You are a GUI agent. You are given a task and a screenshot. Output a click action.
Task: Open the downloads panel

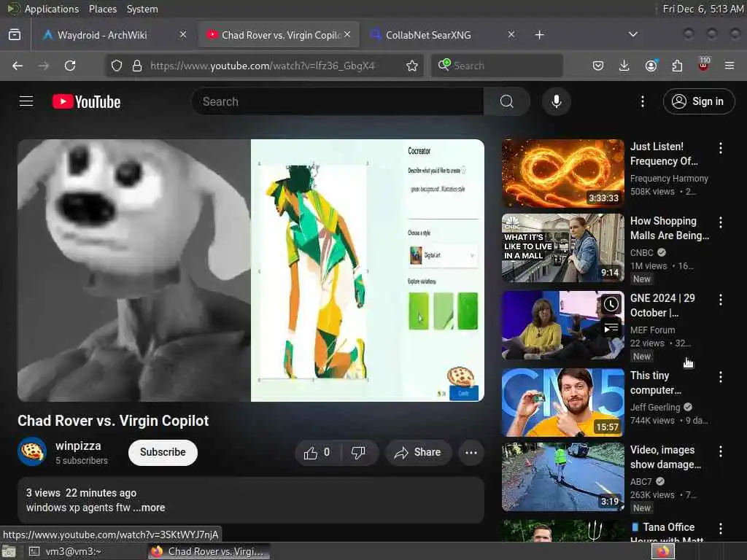[624, 66]
